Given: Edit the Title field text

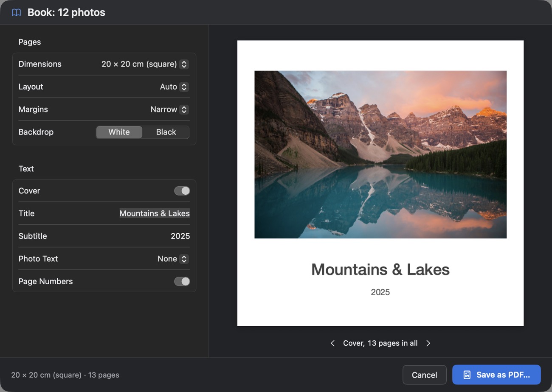Looking at the screenshot, I should tap(155, 213).
